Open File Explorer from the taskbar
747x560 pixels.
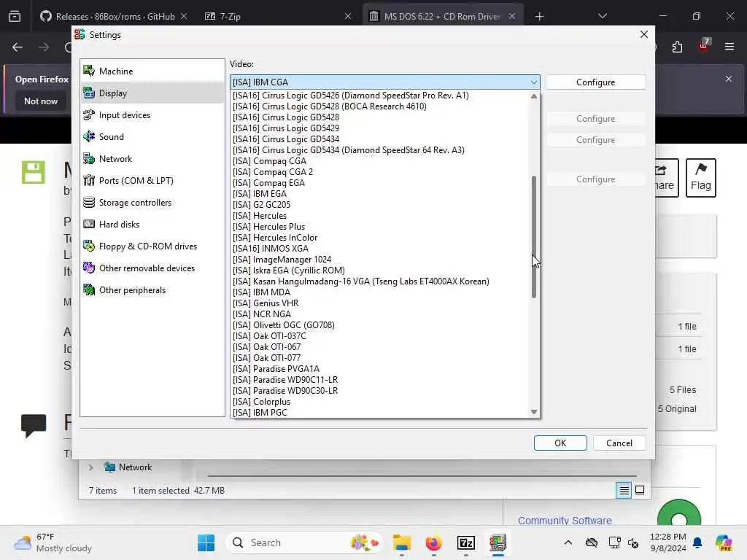click(x=402, y=542)
